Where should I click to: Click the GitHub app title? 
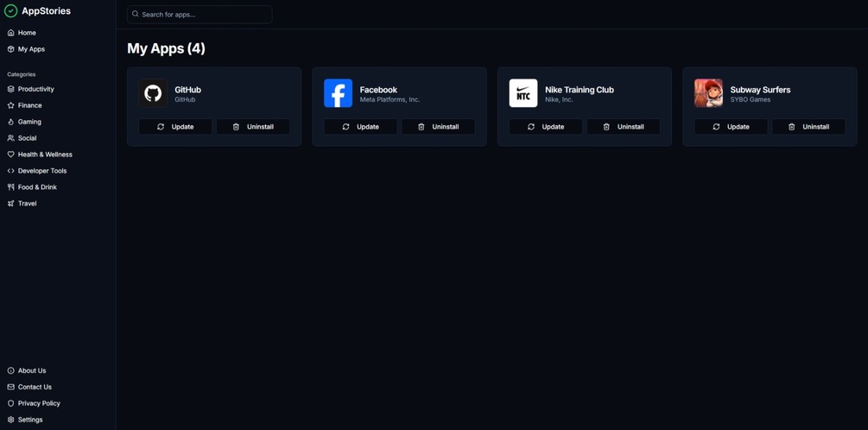click(187, 90)
